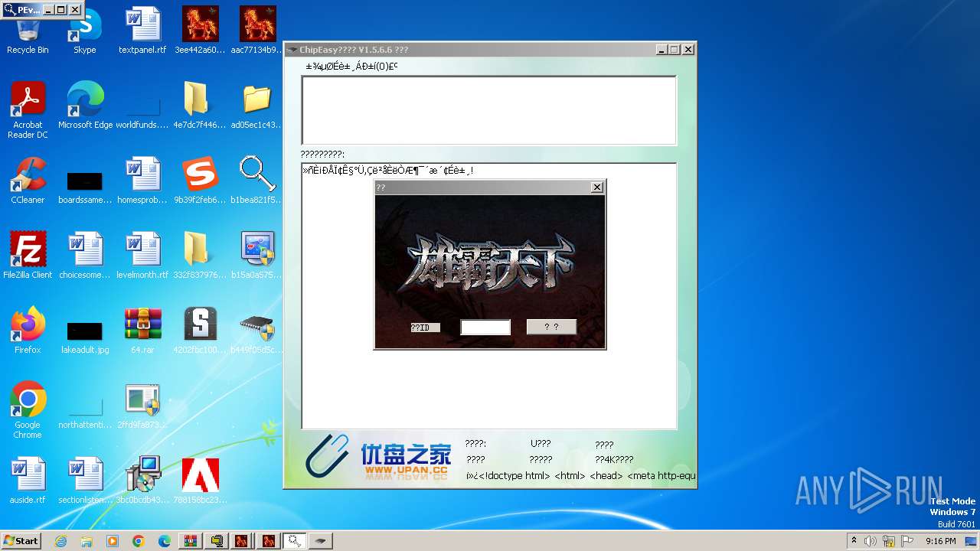Open lakeadult.jpg image file
This screenshot has height=551, width=980.
coord(85,337)
